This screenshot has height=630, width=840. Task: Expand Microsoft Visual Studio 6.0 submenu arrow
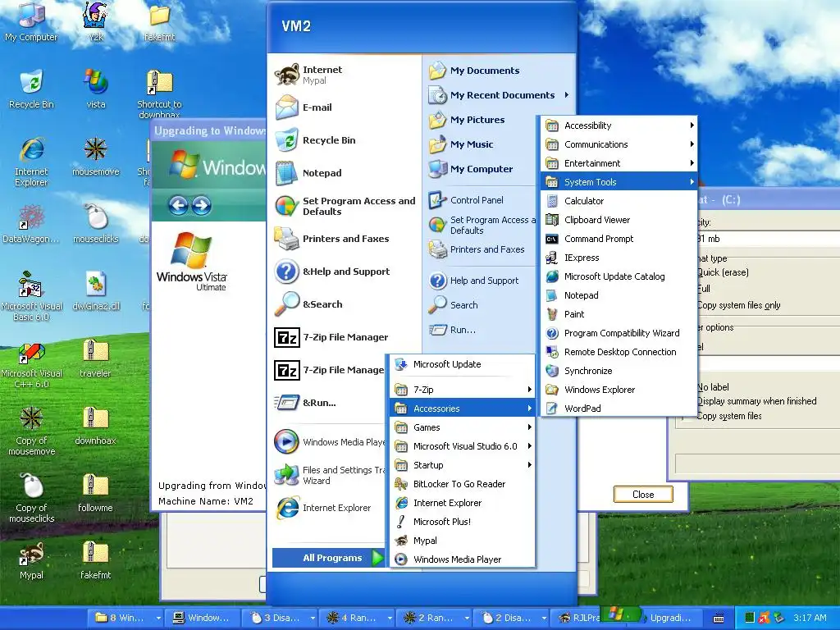pyautogui.click(x=529, y=445)
